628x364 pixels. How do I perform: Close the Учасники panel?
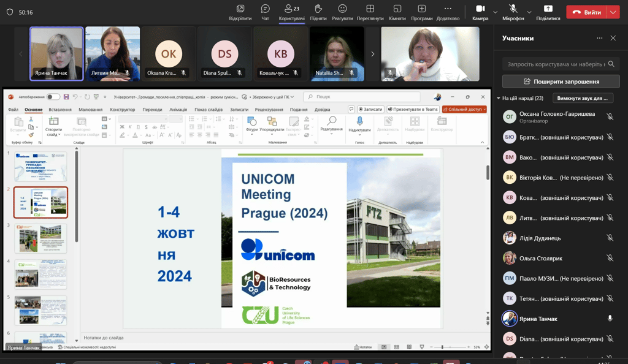point(613,38)
